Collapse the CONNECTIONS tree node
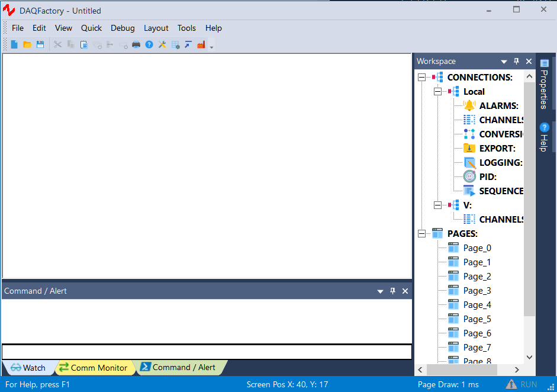This screenshot has height=392, width=557. (421, 77)
